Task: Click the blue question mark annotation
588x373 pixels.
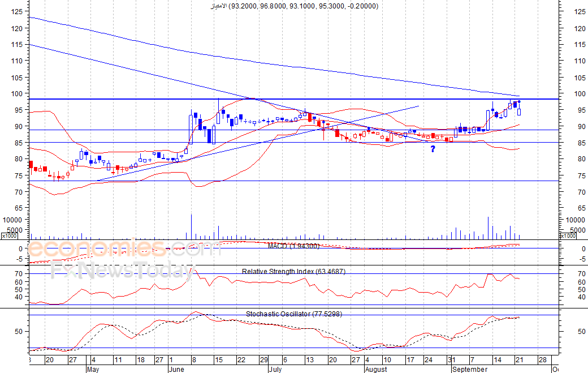Action: (x=433, y=149)
